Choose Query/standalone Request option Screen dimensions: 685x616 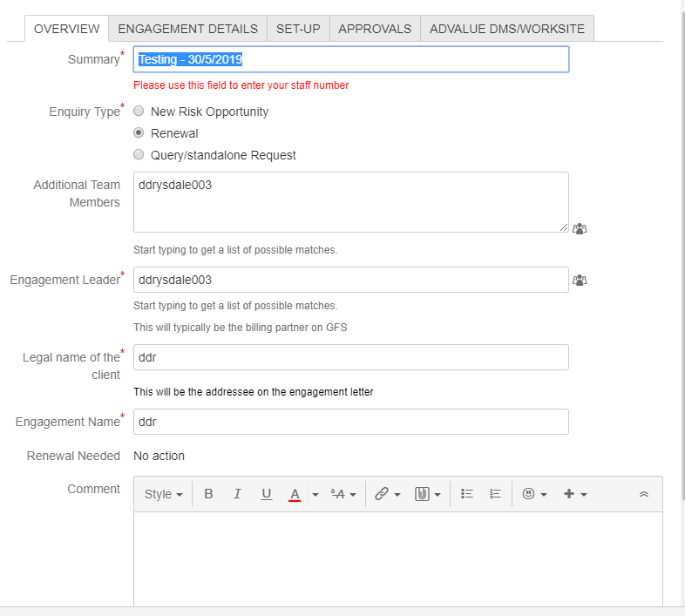139,155
